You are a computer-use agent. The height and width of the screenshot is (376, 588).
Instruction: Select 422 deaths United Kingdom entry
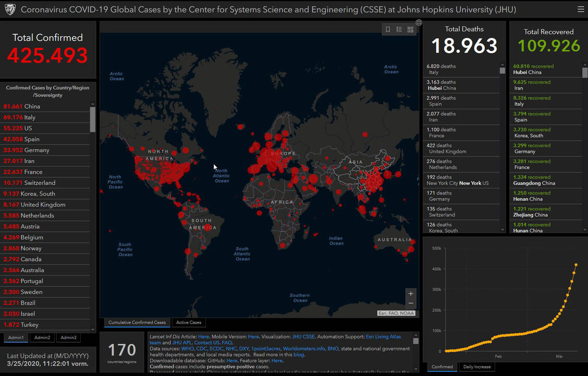pyautogui.click(x=461, y=149)
